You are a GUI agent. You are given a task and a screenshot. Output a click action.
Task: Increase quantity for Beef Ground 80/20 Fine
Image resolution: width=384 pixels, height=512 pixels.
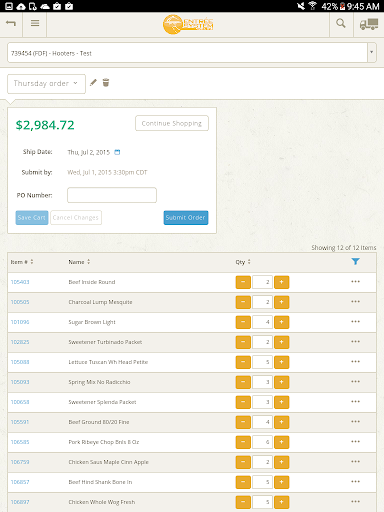coord(281,422)
